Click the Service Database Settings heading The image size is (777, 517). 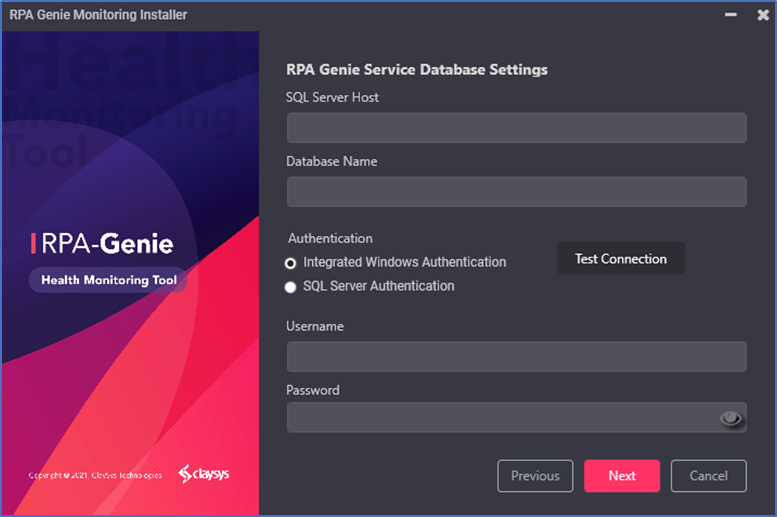pyautogui.click(x=416, y=70)
